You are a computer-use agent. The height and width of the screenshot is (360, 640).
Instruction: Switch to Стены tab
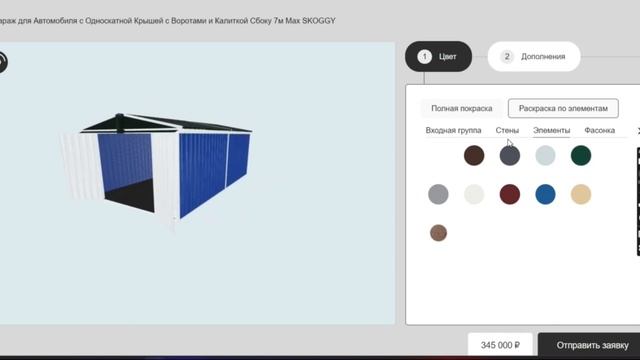[x=507, y=131]
